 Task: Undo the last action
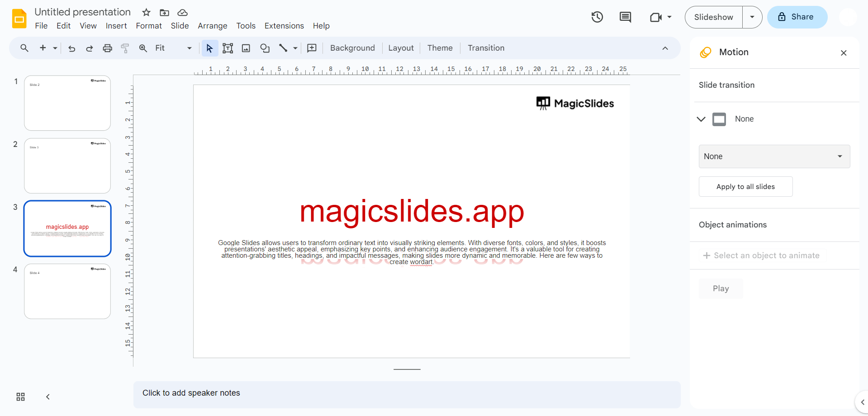(71, 48)
